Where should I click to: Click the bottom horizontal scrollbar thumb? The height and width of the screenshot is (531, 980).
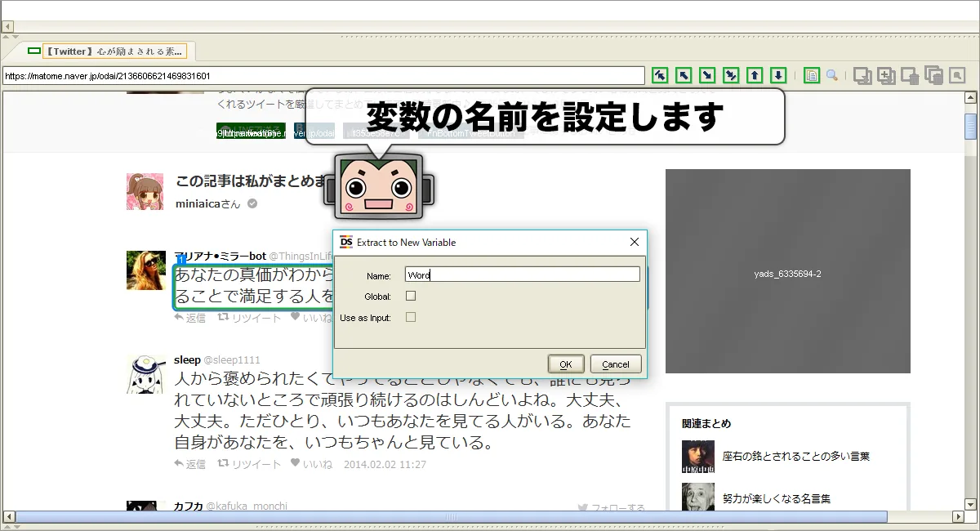pyautogui.click(x=452, y=517)
